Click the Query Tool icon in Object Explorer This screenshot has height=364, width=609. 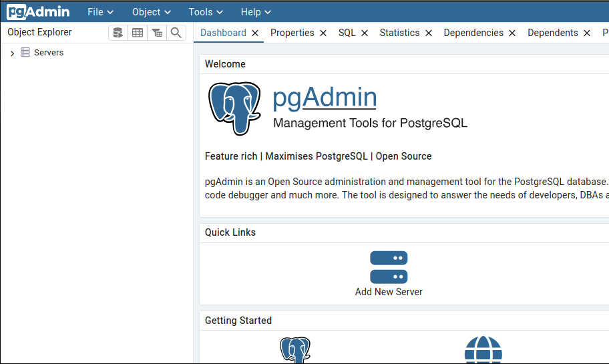pos(118,33)
